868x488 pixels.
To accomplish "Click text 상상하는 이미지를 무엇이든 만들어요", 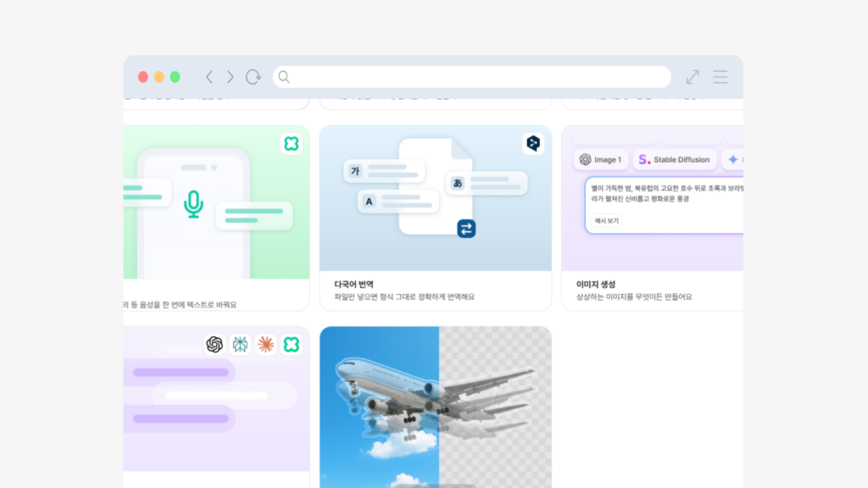I will 634,297.
